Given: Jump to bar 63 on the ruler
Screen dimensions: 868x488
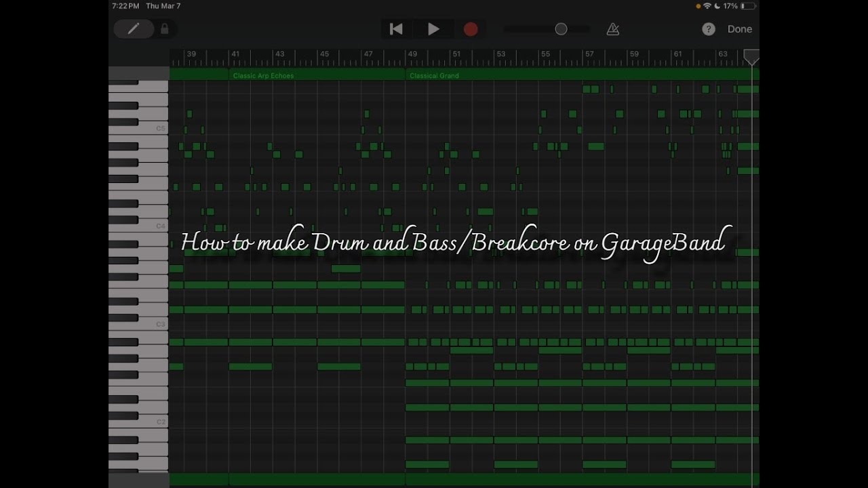Looking at the screenshot, I should click(x=723, y=54).
